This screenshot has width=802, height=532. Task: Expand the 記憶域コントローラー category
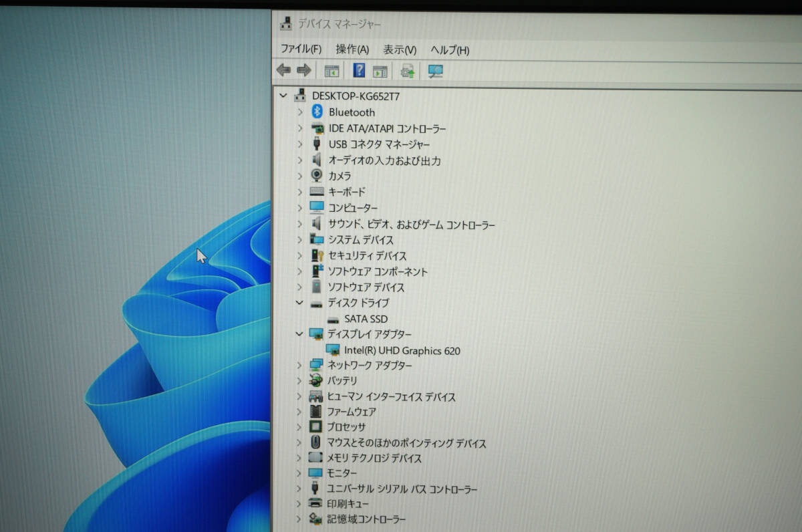pyautogui.click(x=299, y=519)
